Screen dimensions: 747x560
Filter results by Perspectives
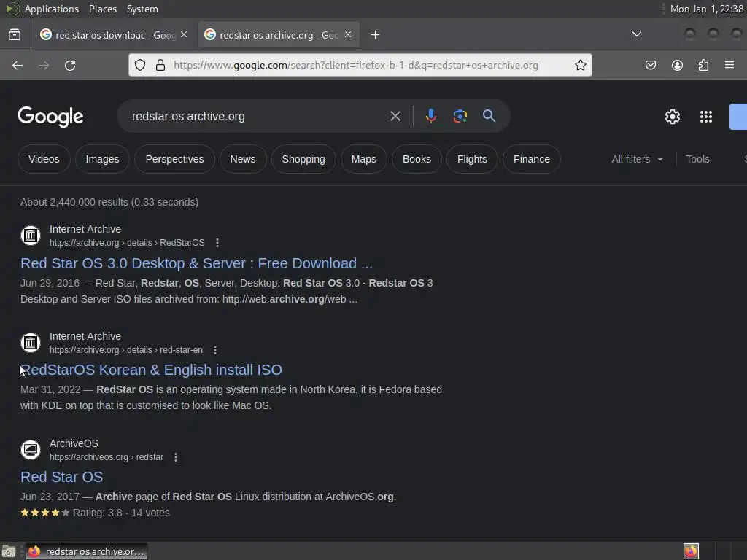tap(174, 159)
